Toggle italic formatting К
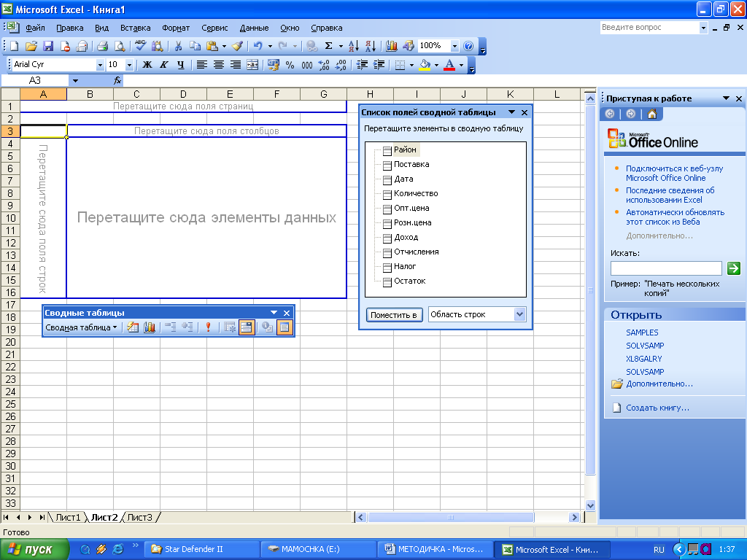 coord(164,65)
